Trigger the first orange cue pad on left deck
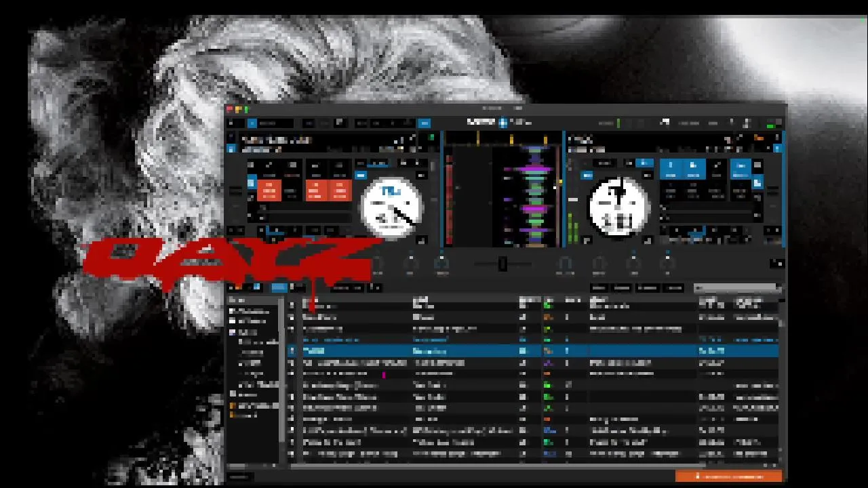The height and width of the screenshot is (488, 868). tap(269, 190)
